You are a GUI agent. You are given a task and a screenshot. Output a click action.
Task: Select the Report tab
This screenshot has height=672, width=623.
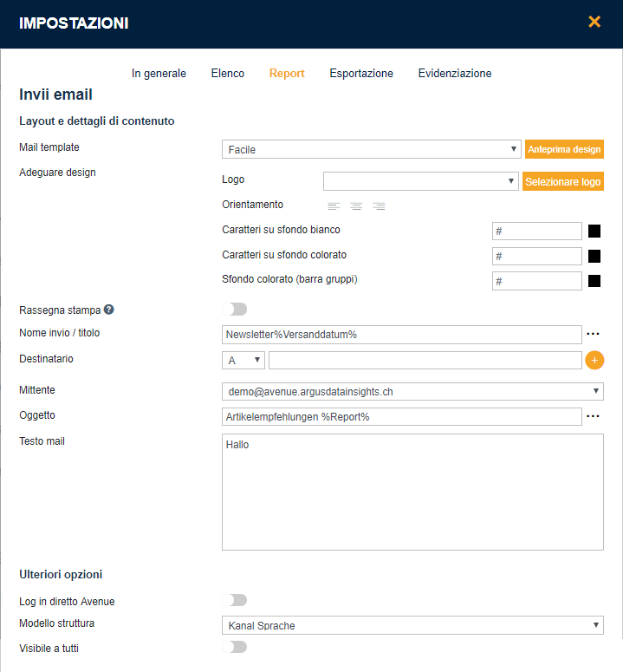point(287,74)
